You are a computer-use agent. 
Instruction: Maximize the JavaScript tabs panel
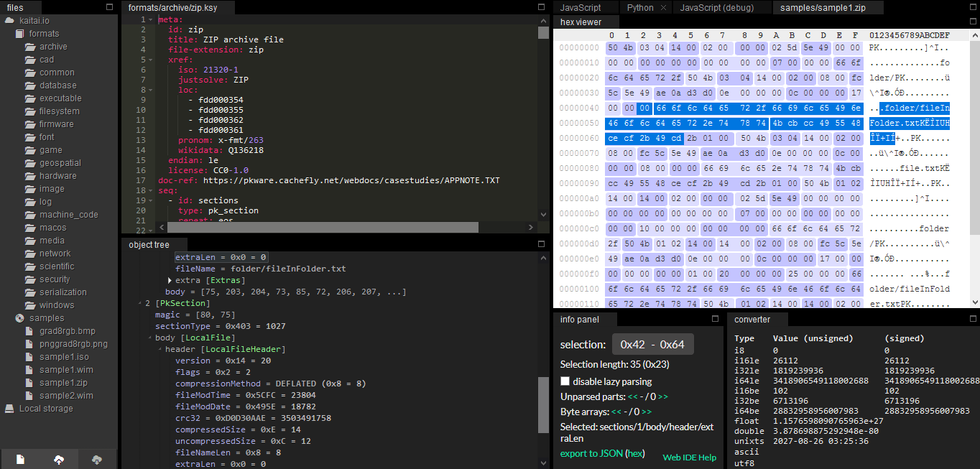tap(972, 7)
